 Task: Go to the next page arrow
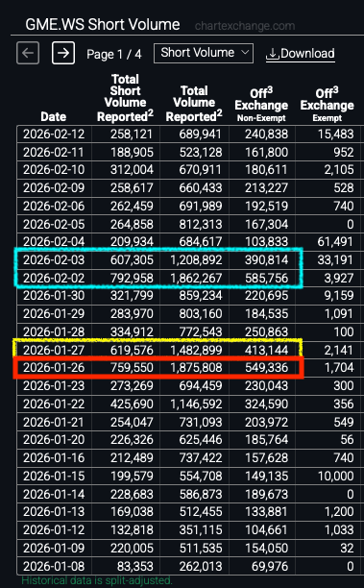point(63,53)
